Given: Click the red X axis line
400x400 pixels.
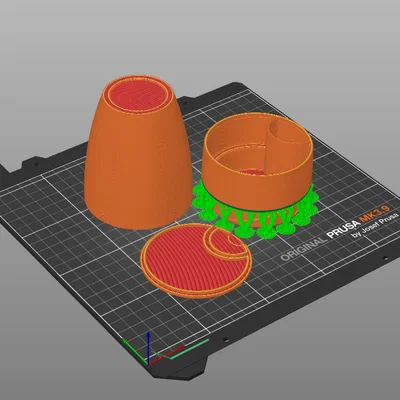Looking at the screenshot, I should point(167,356).
